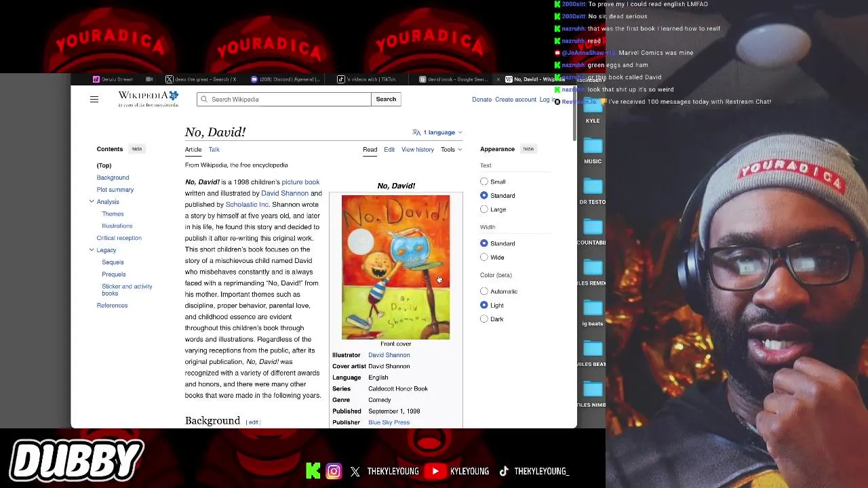
Task: Select the Article tab
Action: click(193, 149)
